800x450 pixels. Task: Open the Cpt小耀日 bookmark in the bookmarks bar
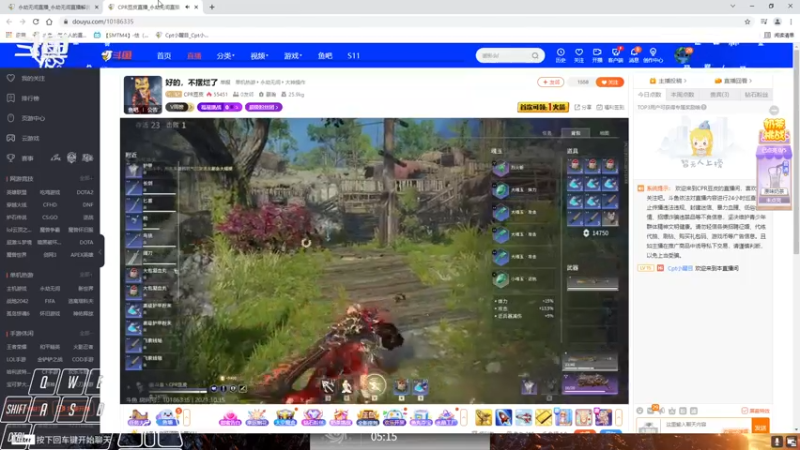(183, 35)
